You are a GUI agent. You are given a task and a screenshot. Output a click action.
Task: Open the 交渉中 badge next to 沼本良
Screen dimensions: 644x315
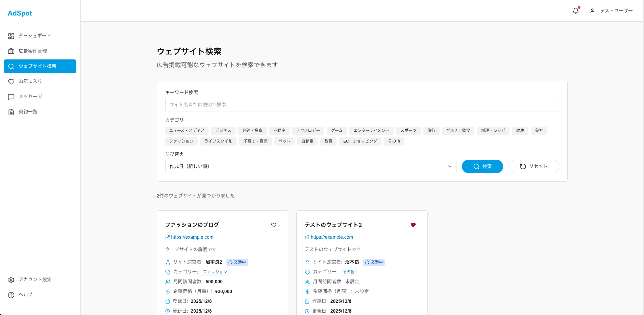tap(374, 262)
